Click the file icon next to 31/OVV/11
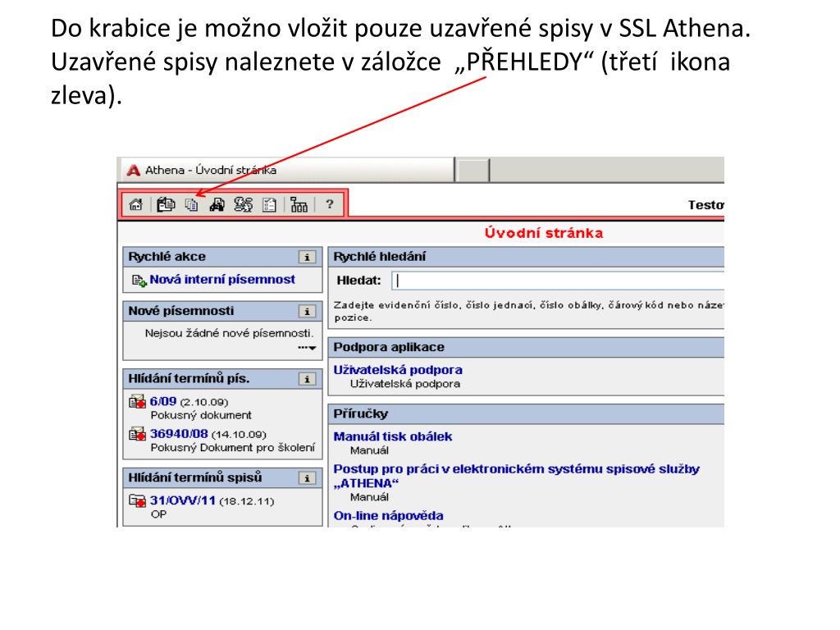This screenshot has width=840, height=630. pyautogui.click(x=138, y=500)
